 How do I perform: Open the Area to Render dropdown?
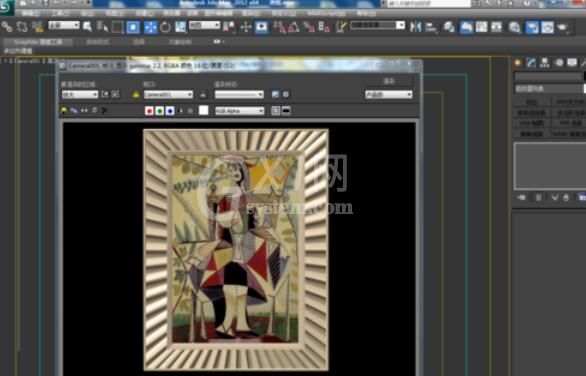coord(80,95)
